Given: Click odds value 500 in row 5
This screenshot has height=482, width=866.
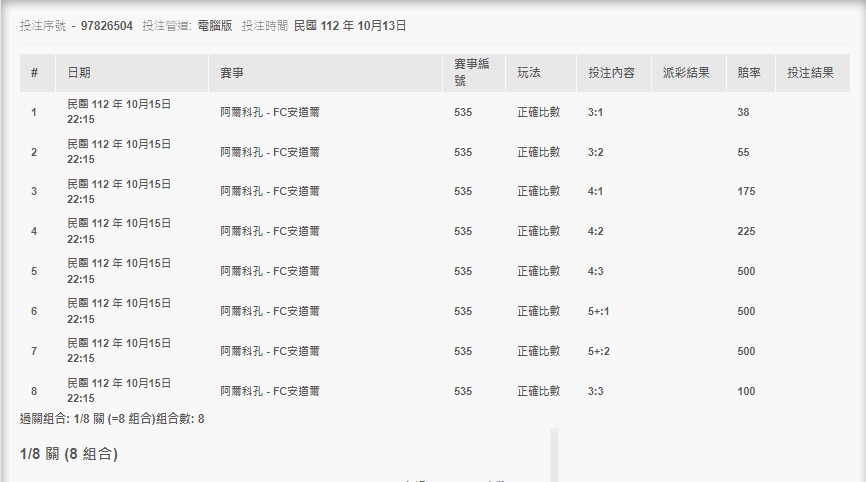Looking at the screenshot, I should pyautogui.click(x=746, y=271).
